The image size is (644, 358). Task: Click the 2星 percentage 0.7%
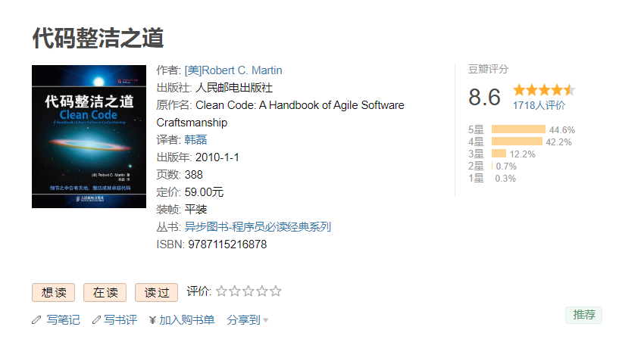coord(506,166)
